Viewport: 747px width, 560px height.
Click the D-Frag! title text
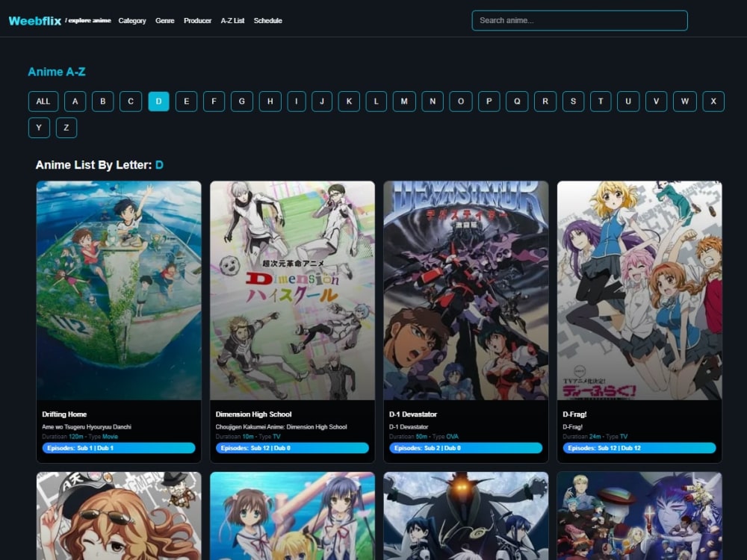coord(574,414)
